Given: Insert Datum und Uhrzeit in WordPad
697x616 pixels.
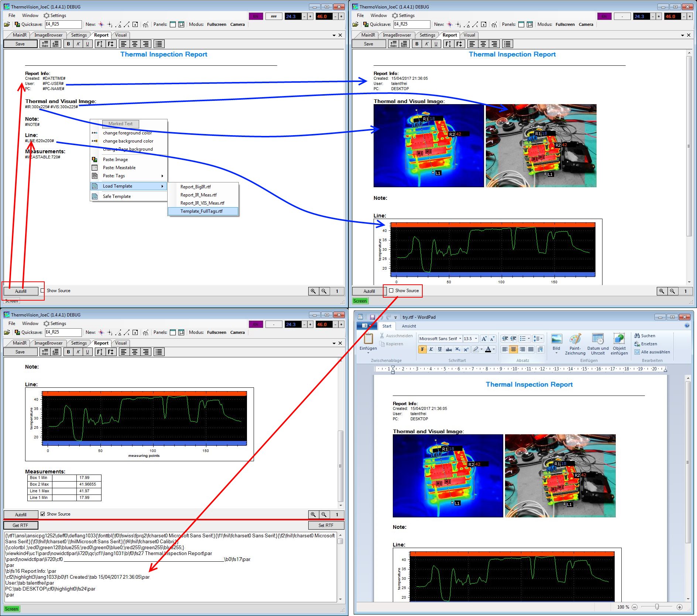Looking at the screenshot, I should coord(598,339).
